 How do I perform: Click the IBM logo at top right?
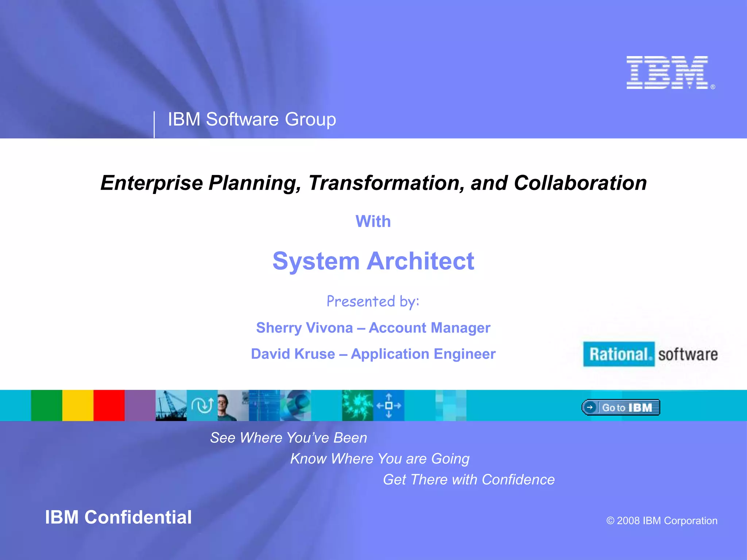coord(667,73)
